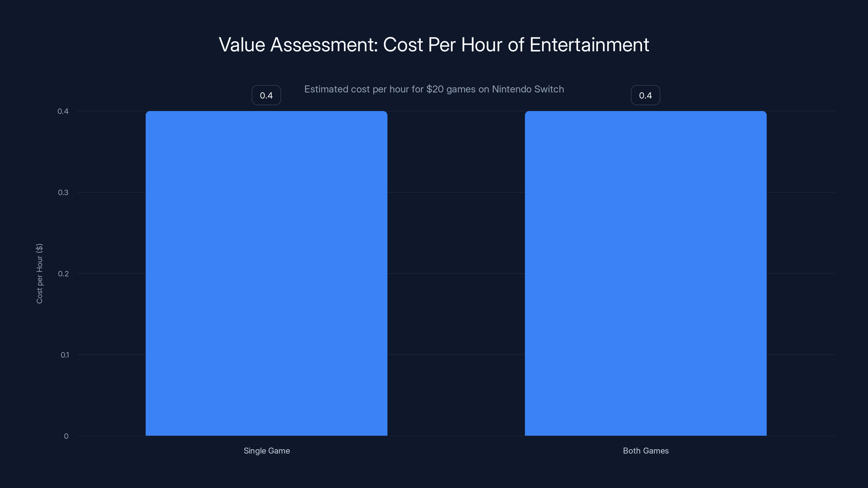Click the 0.2 tick on the y-axis

point(64,274)
